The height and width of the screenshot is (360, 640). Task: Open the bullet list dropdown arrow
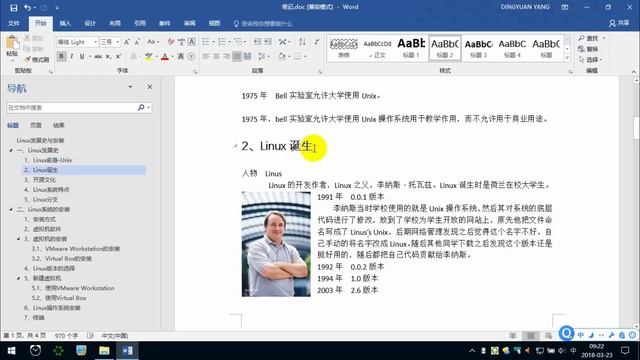click(213, 42)
